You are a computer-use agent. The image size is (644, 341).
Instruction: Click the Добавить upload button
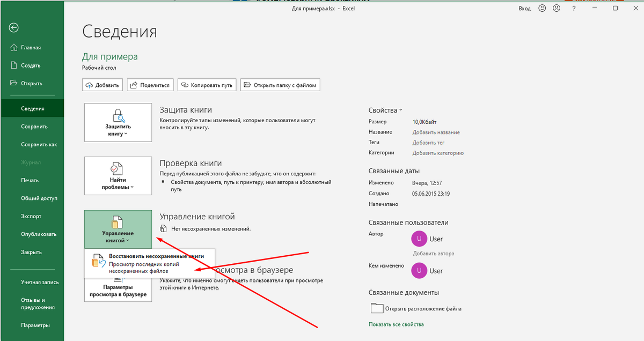coord(103,85)
